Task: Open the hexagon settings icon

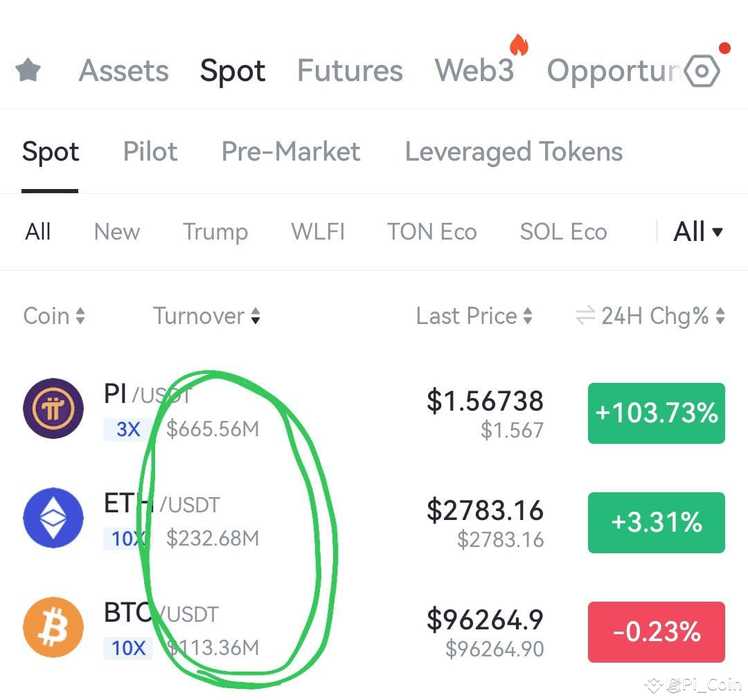Action: coord(702,71)
